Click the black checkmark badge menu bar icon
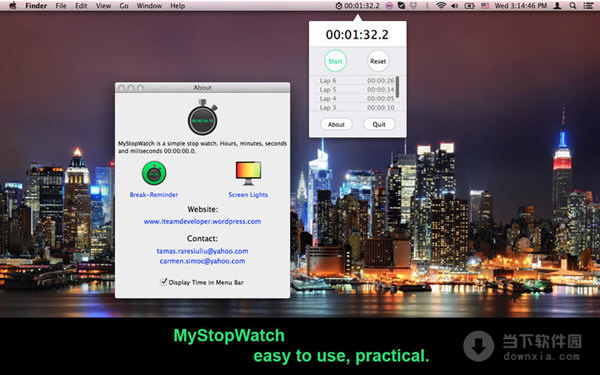Screen dimensions: 600x375 pyautogui.click(x=401, y=6)
